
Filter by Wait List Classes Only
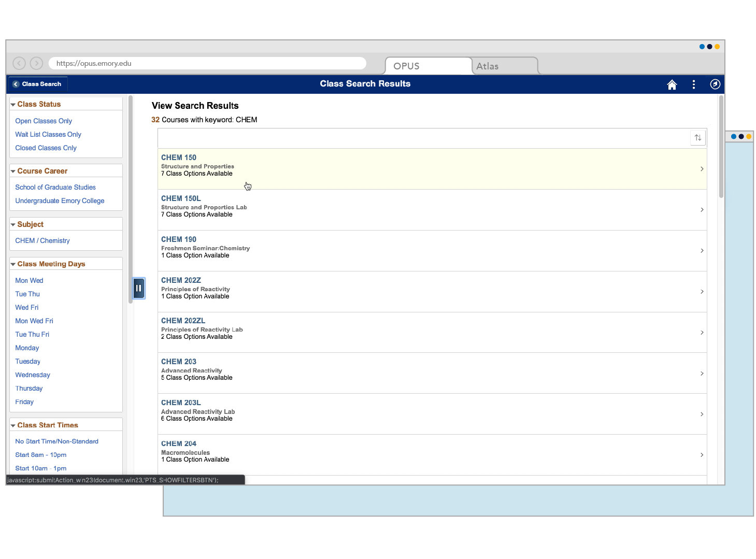click(48, 134)
